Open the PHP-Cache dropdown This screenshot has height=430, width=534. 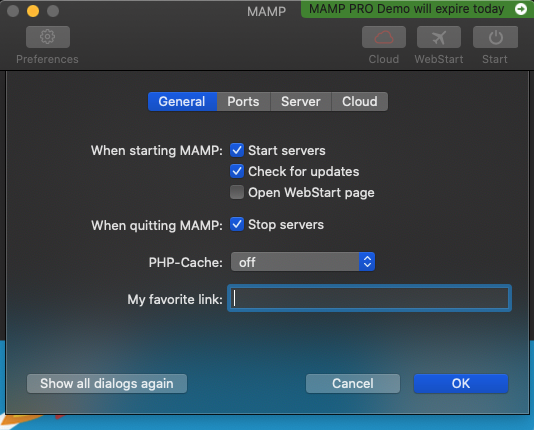point(303,262)
